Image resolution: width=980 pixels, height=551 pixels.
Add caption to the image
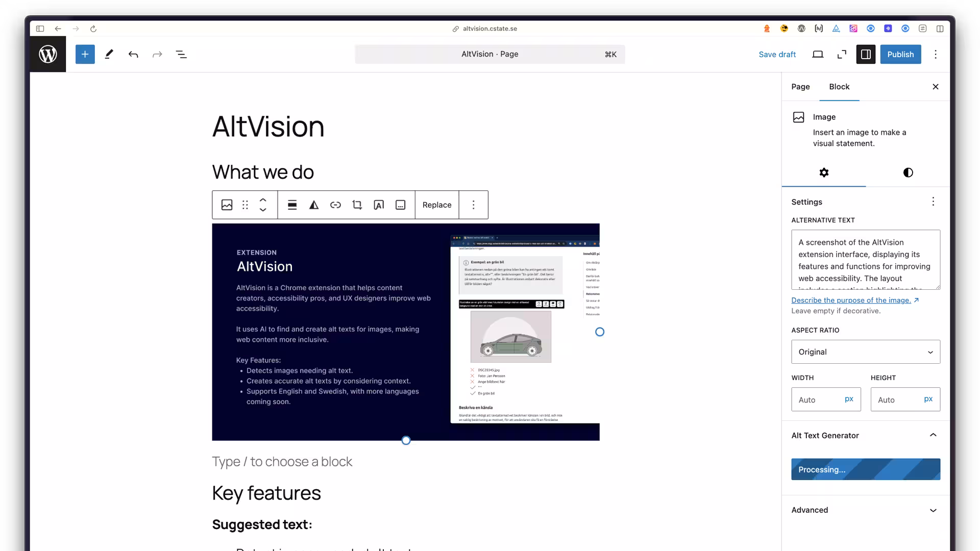[x=401, y=205]
